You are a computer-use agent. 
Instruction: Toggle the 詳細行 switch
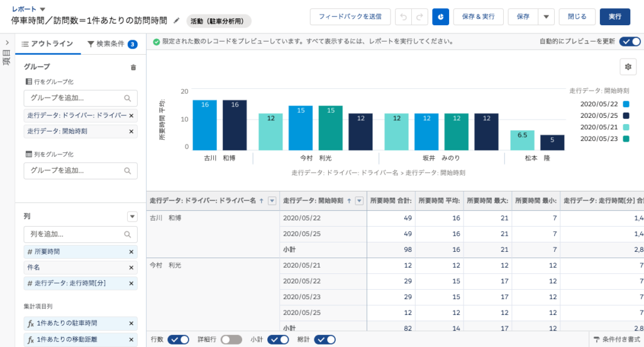231,339
